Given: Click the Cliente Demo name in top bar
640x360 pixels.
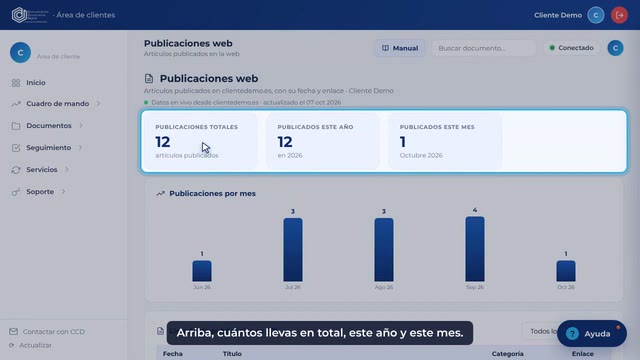Looking at the screenshot, I should [558, 15].
